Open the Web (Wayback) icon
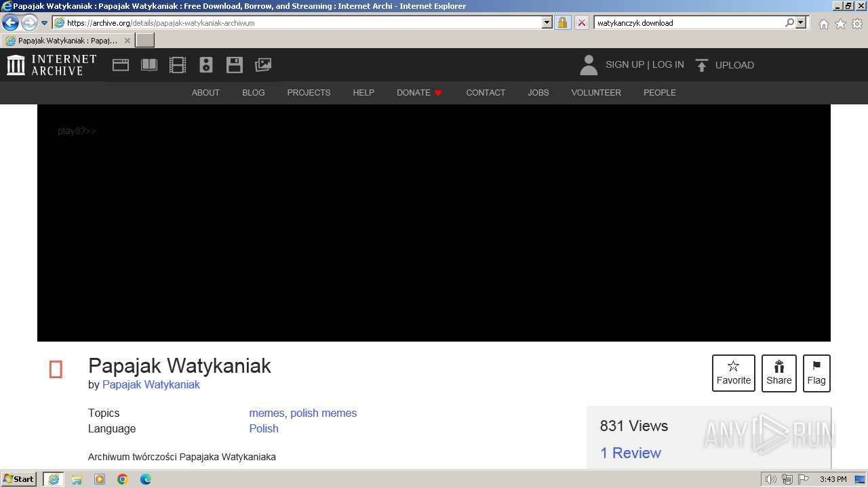The width and height of the screenshot is (868, 488). point(121,65)
